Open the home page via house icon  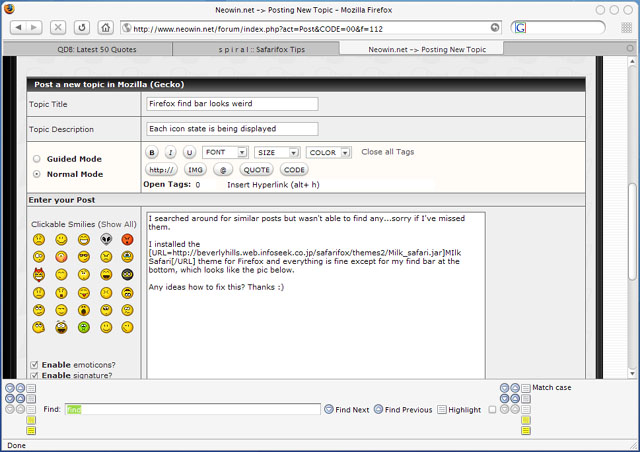[x=105, y=27]
